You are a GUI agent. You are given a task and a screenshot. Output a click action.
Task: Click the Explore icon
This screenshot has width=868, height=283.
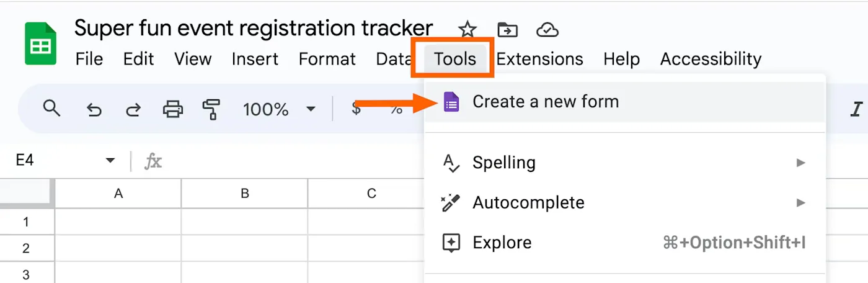(451, 243)
